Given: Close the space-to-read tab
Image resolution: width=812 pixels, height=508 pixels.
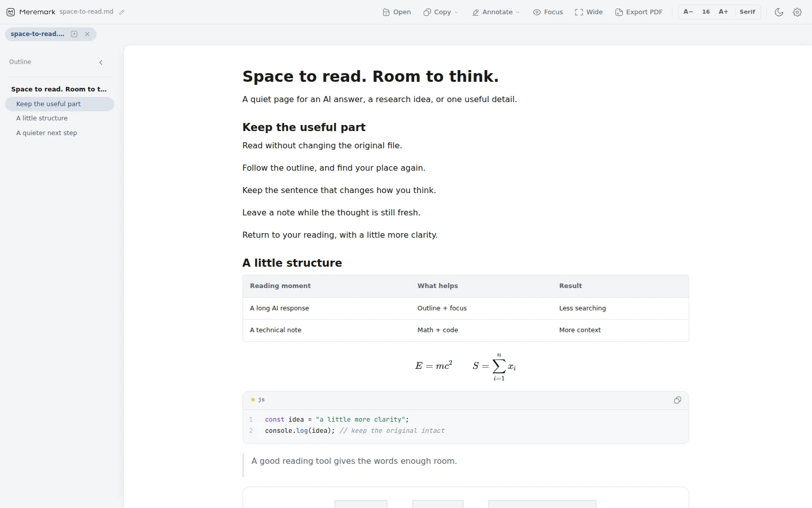Looking at the screenshot, I should (87, 34).
